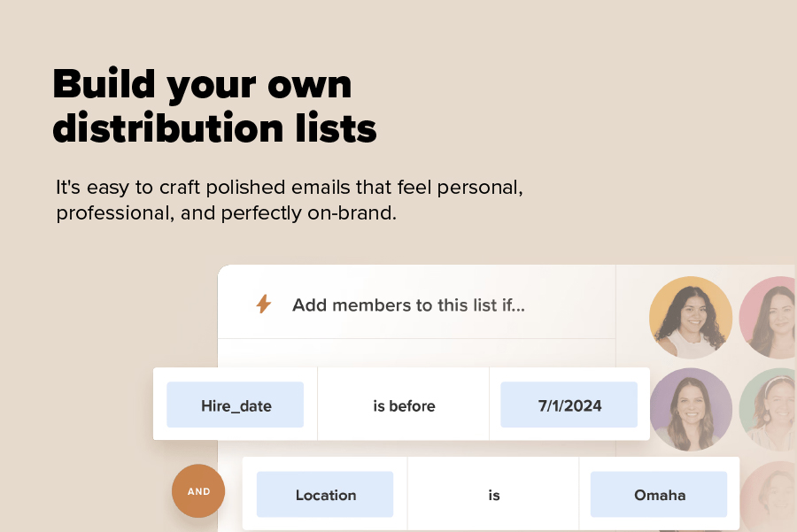Click the subtitle line starting "It's easy"
Screen dimensions: 797x532
pos(289,188)
